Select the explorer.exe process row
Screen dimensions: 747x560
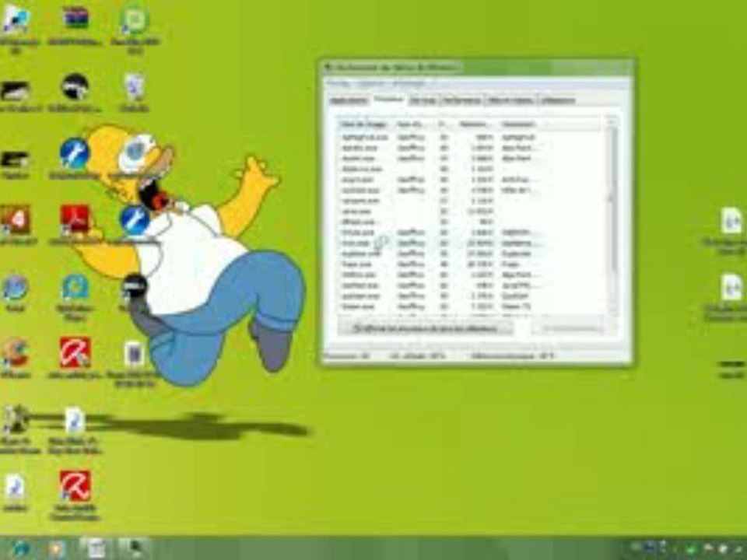(x=469, y=254)
